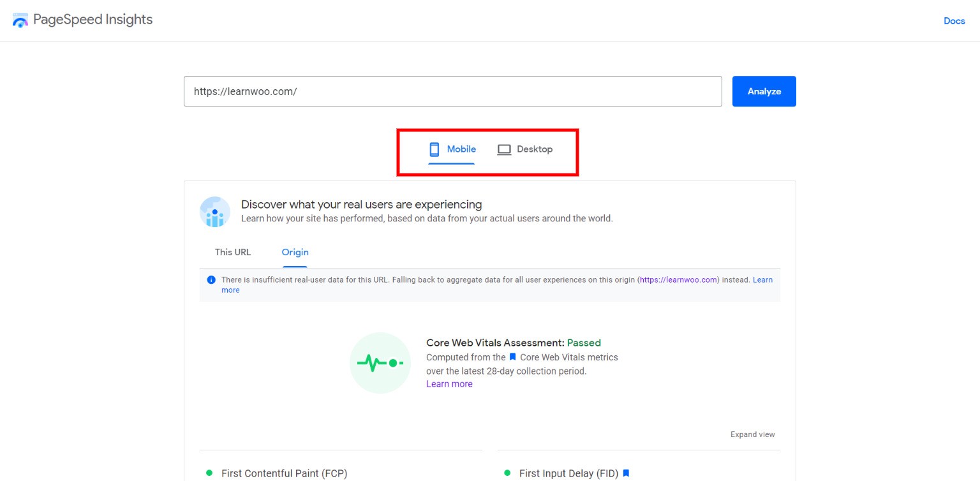Click the Core Web Vitals bookmark icon
The image size is (980, 481).
512,357
